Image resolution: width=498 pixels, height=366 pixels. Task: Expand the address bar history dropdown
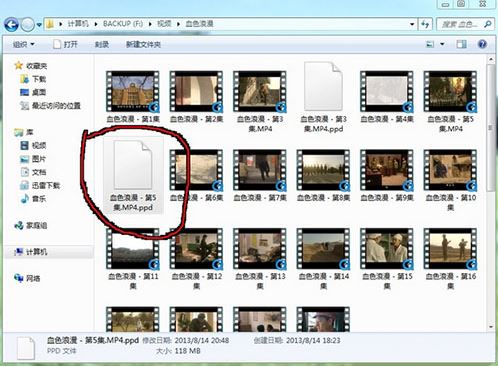[x=412, y=24]
